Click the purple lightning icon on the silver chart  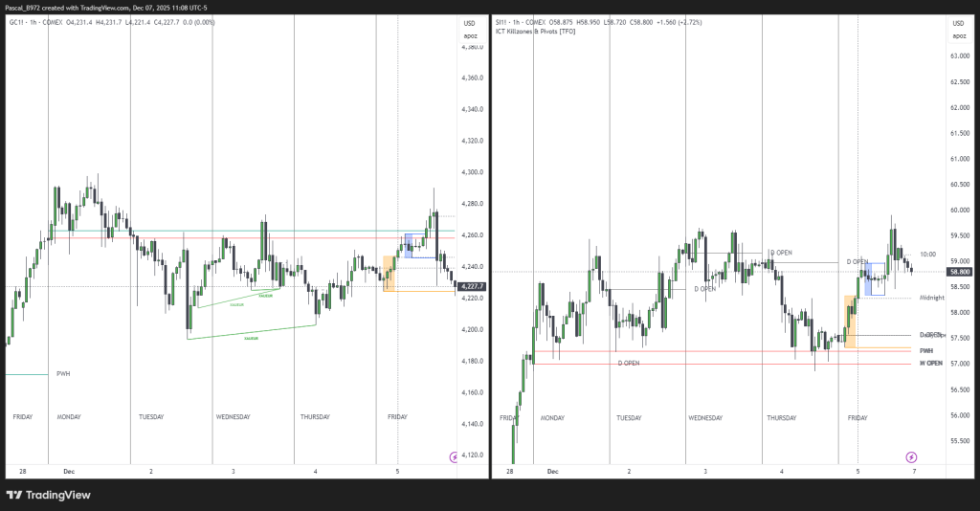click(x=910, y=457)
